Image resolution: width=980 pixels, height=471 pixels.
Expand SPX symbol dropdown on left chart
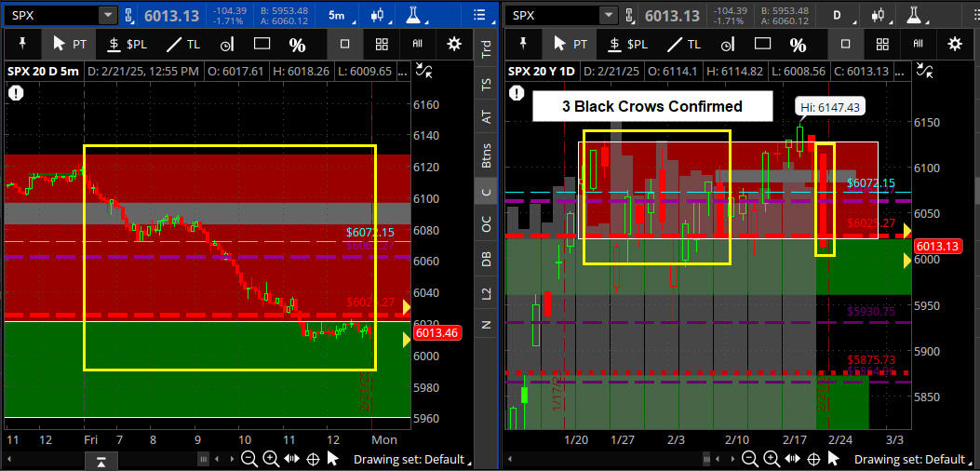click(x=107, y=16)
